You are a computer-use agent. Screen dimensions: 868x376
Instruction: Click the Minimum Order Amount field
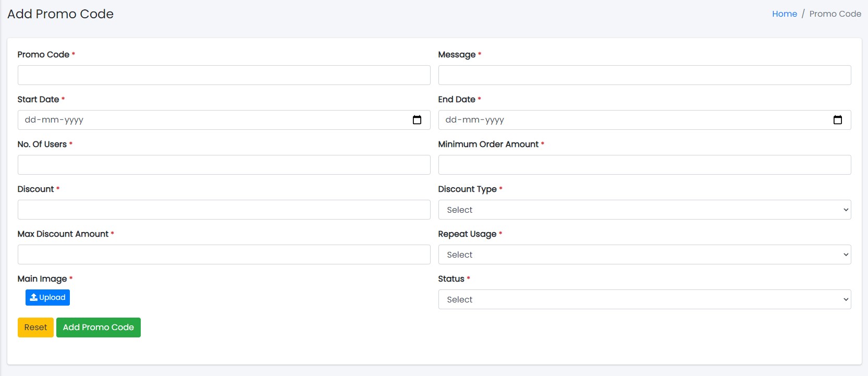[644, 165]
